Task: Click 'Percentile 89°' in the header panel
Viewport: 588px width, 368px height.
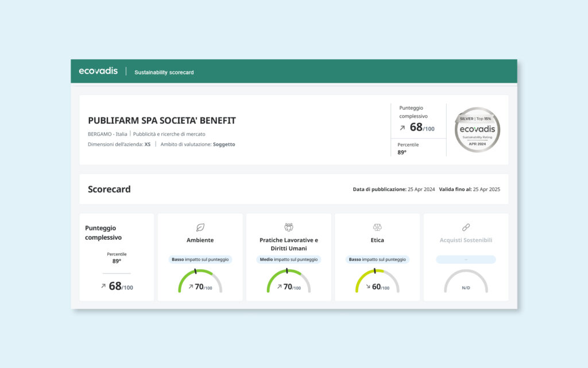Action: click(x=408, y=148)
